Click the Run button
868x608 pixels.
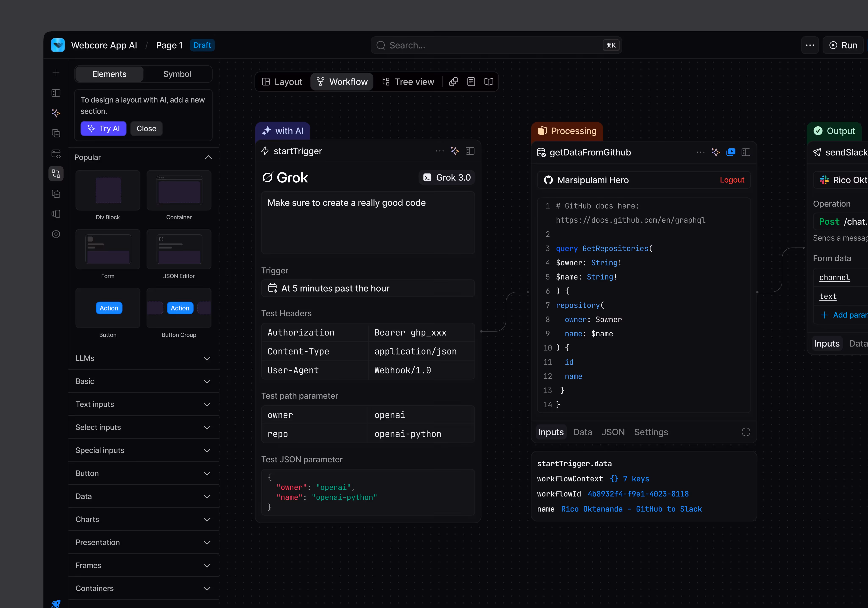tap(843, 45)
